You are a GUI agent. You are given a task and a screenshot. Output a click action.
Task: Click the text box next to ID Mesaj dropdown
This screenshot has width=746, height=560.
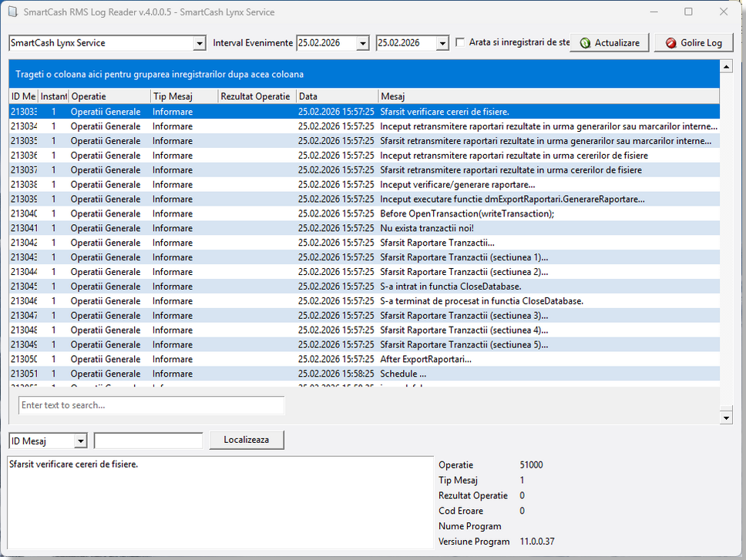149,441
